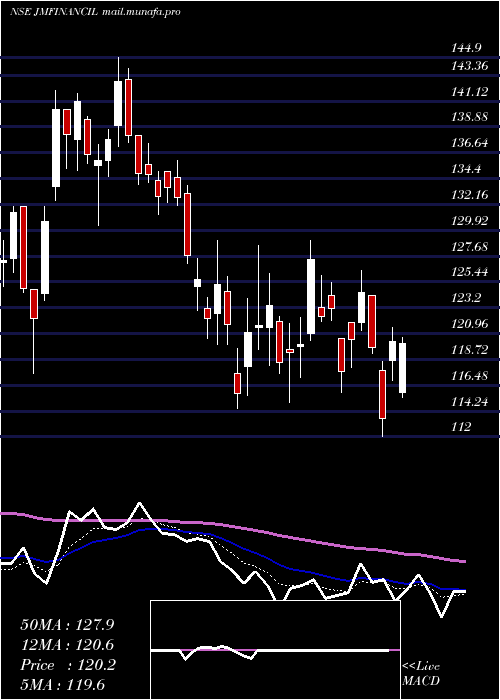Click the 5MA : 119.6 readout
Image resolution: width=500 pixels, height=700 pixels.
[63, 685]
